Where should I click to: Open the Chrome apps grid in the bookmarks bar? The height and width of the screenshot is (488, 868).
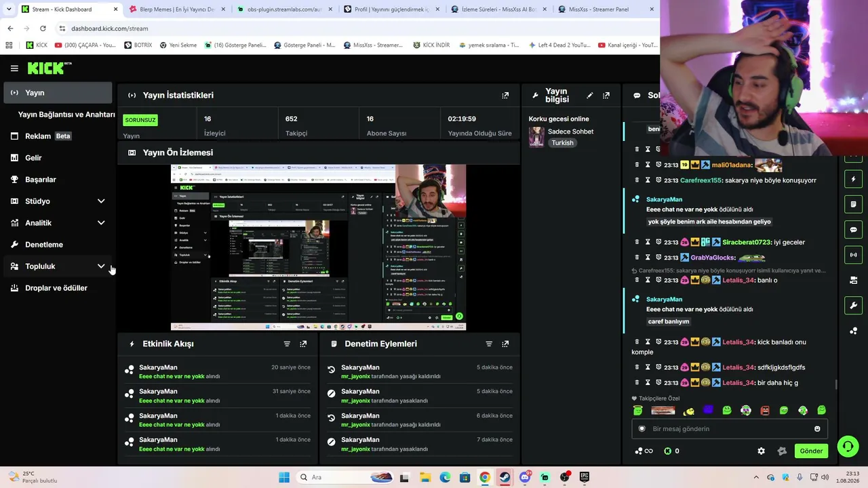click(x=9, y=45)
